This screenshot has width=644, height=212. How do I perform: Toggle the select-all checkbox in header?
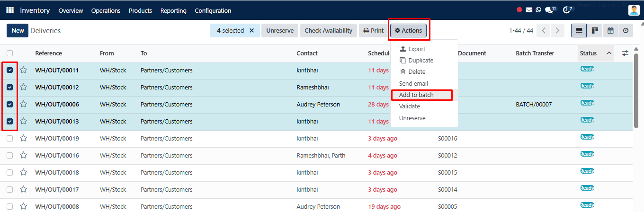pos(10,53)
